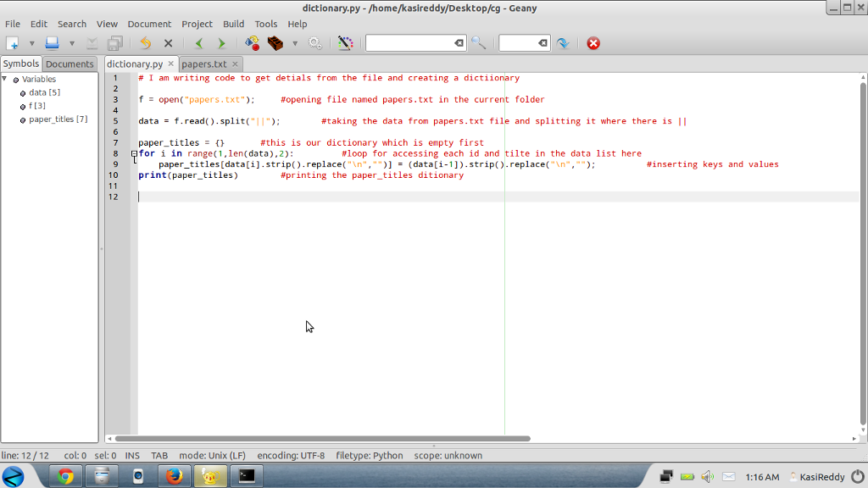Click the print statement on line 10
868x488 pixels.
coord(188,175)
